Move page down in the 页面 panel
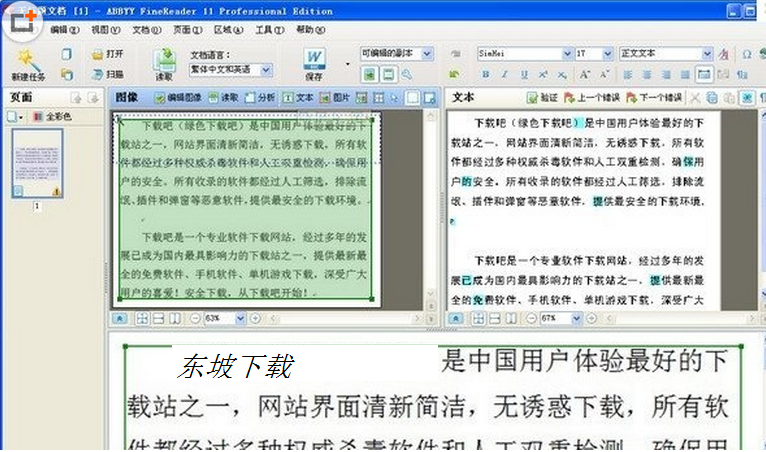Viewport: 766px width, 452px height. point(93,98)
